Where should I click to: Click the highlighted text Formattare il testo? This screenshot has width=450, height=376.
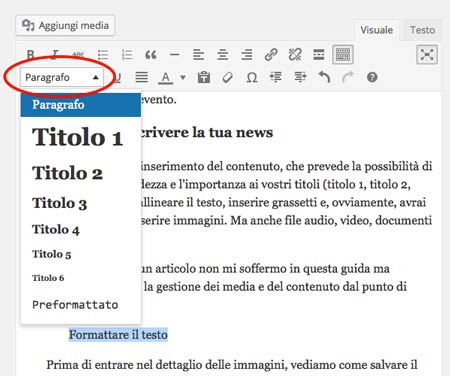click(118, 335)
